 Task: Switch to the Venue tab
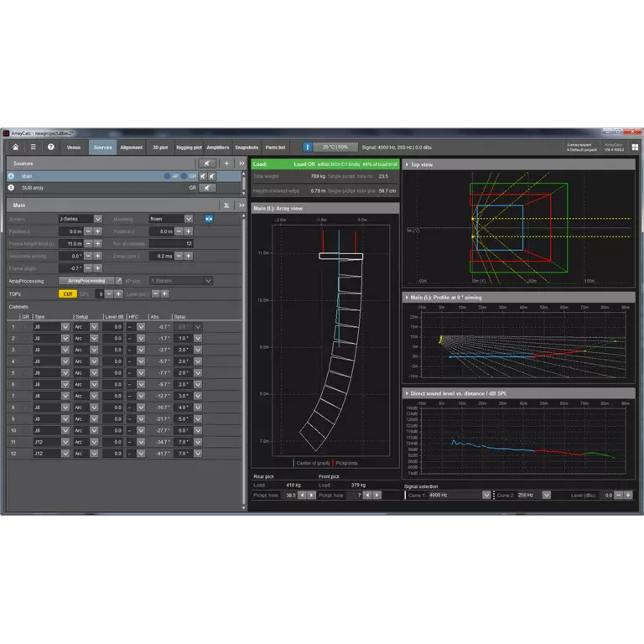click(x=74, y=147)
